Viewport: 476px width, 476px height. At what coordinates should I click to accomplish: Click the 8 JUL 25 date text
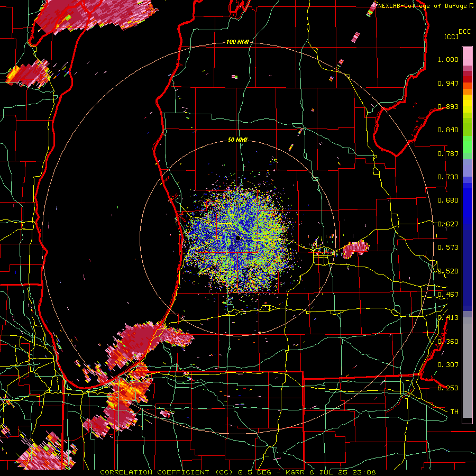click(329, 472)
